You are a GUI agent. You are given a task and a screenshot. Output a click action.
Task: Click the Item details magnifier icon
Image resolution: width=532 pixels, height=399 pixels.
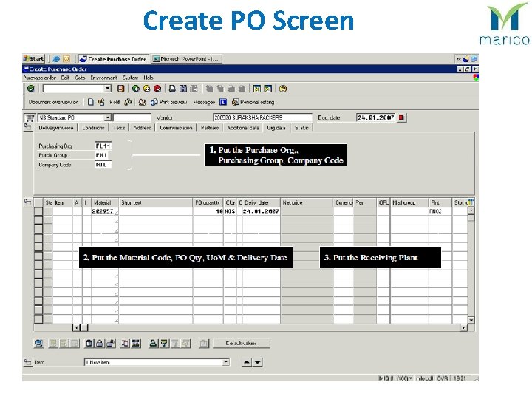tap(39, 344)
